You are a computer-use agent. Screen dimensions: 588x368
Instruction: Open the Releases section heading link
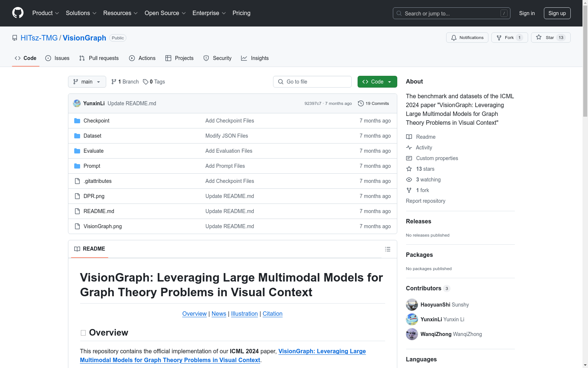(x=419, y=221)
